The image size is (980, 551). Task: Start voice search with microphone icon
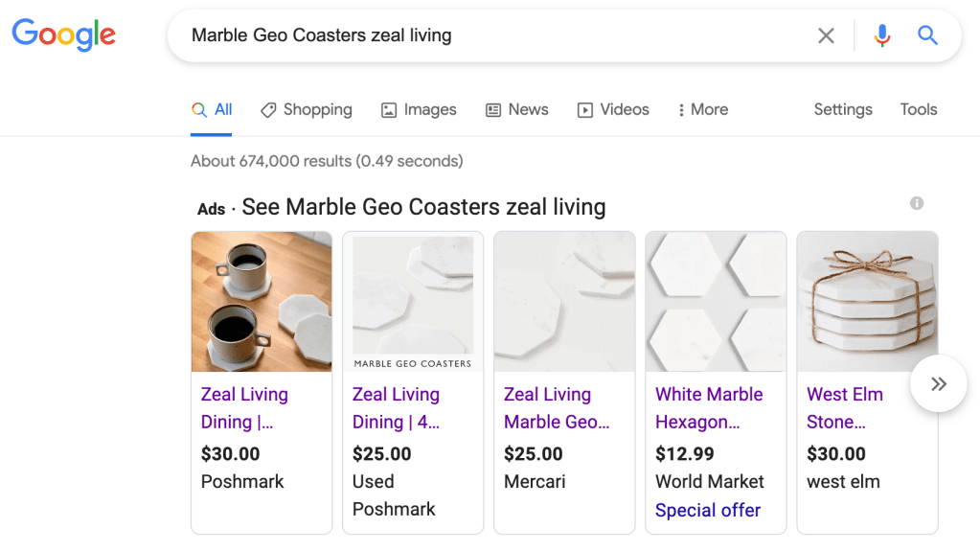point(882,36)
